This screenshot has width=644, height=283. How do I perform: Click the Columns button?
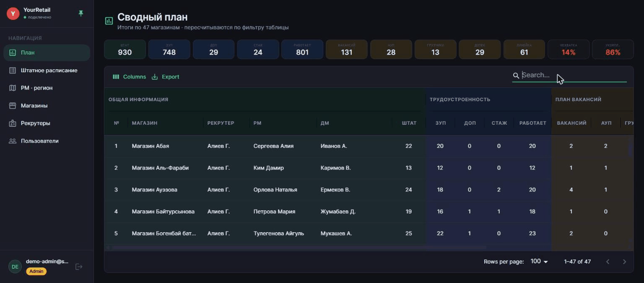[x=129, y=77]
